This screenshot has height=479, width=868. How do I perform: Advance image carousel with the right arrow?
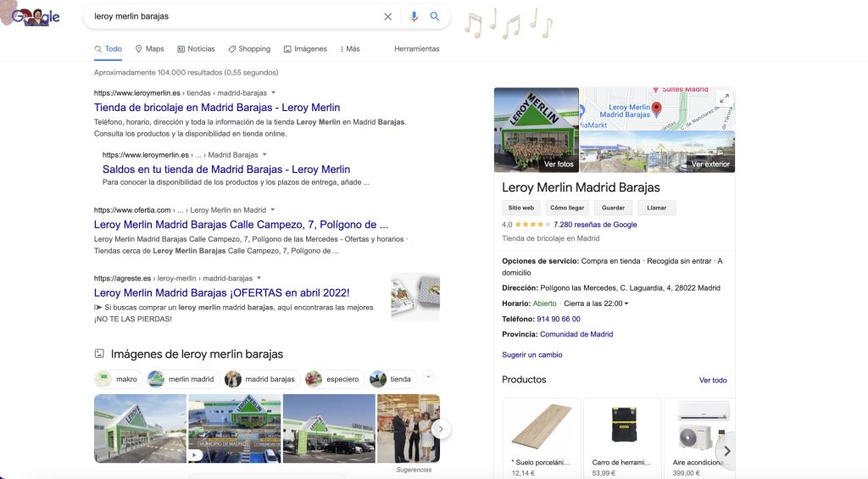pyautogui.click(x=441, y=429)
